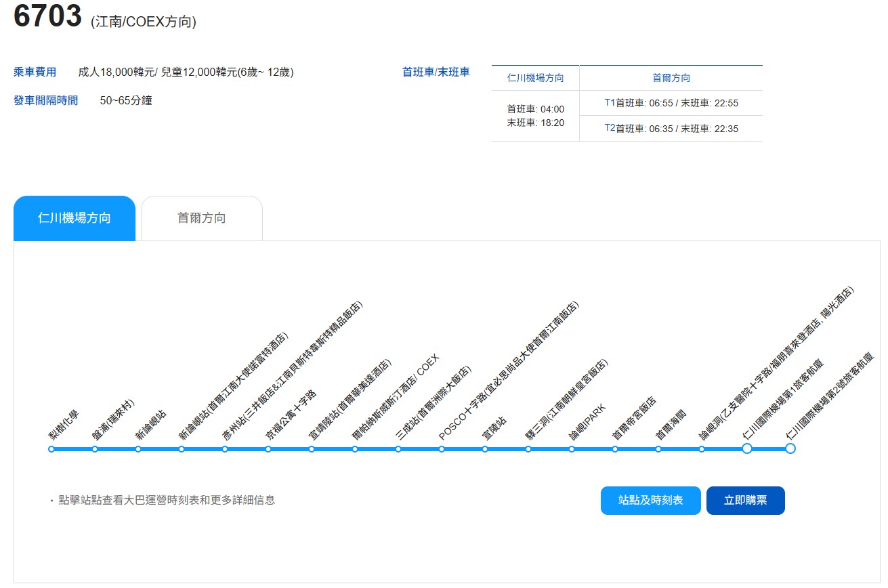
Task: Click the 仁川國際機場第2號旅客航廈 terminal marker
Action: point(790,448)
